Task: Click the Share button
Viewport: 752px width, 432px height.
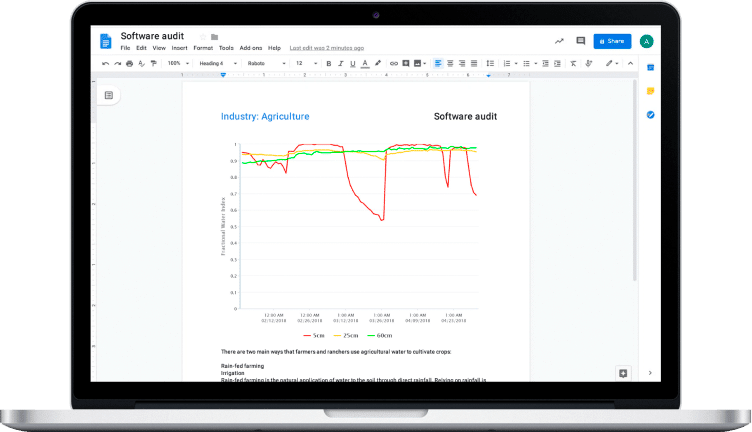Action: [x=612, y=41]
